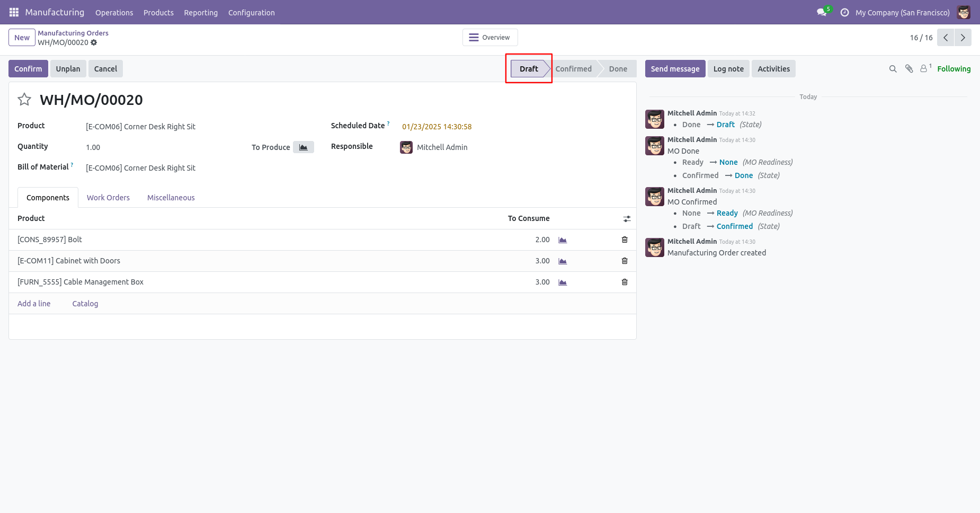Click the gear icon next to WH/MO/00020
The image size is (980, 513).
[x=94, y=42]
